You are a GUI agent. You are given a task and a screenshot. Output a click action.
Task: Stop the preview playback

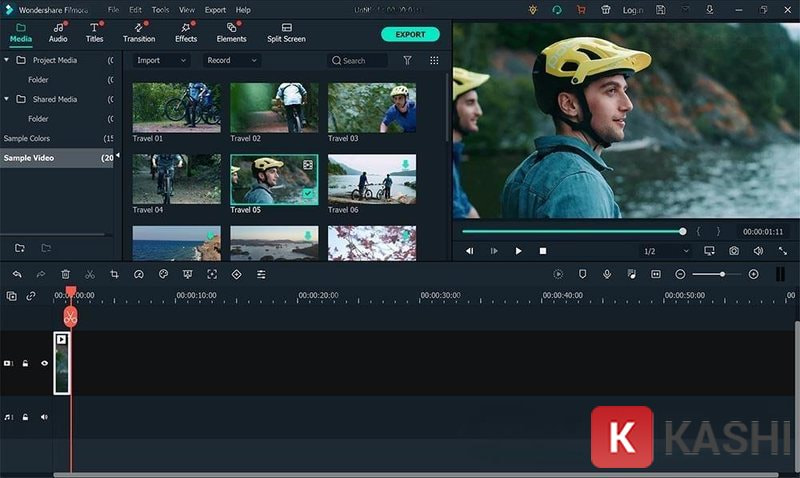pyautogui.click(x=543, y=251)
